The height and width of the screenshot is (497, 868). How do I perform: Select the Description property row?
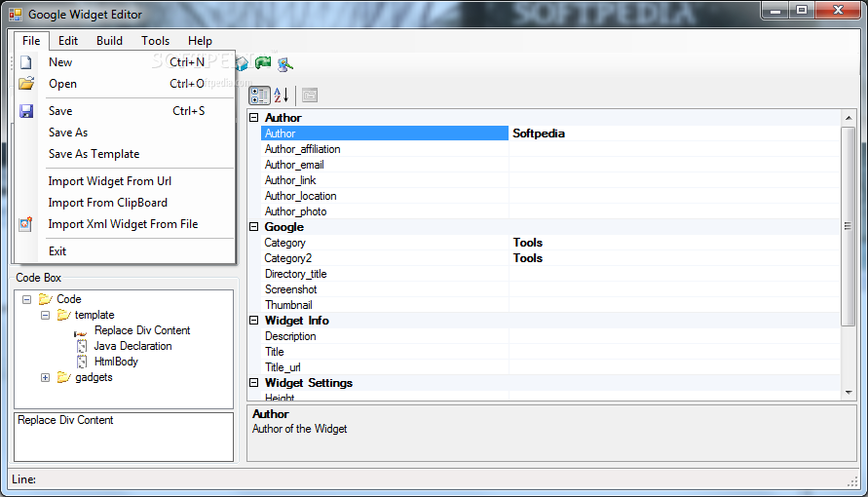click(550, 336)
